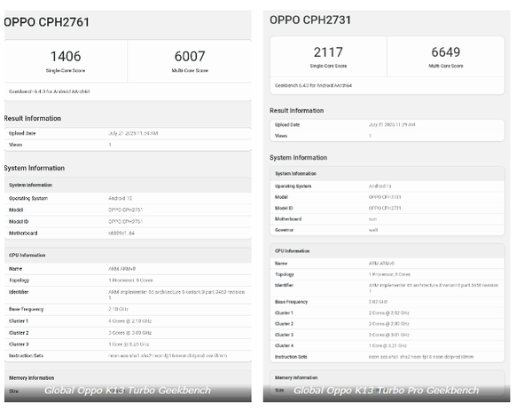Select upload date ending 11:29 AM

pyautogui.click(x=392, y=124)
